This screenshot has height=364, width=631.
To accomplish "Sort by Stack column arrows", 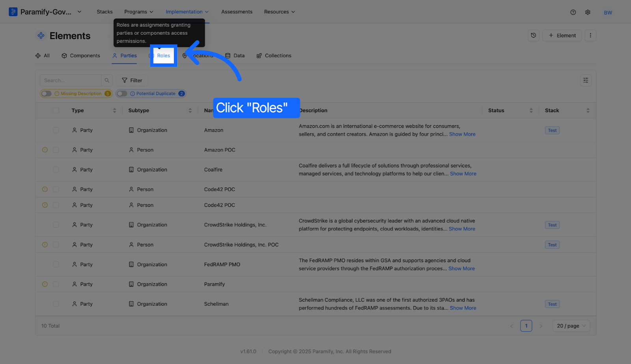I will point(588,110).
